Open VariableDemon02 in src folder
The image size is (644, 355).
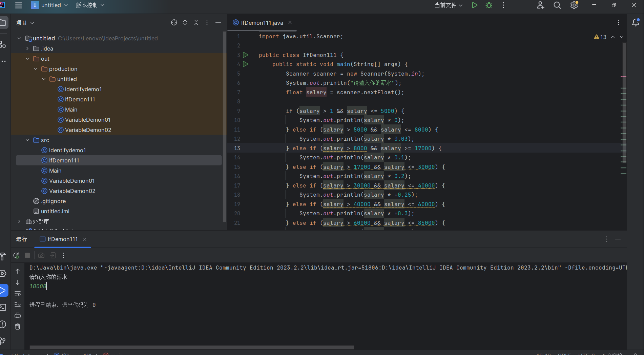72,191
